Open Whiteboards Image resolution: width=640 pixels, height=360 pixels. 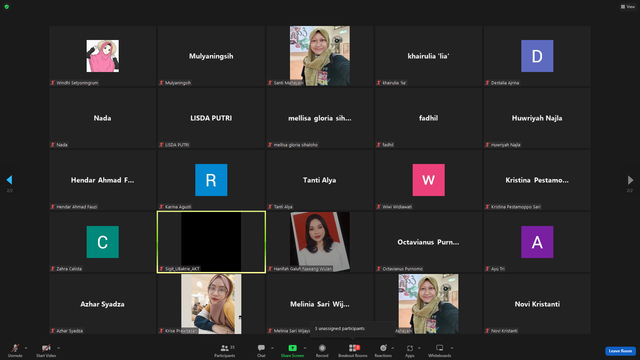[440, 351]
